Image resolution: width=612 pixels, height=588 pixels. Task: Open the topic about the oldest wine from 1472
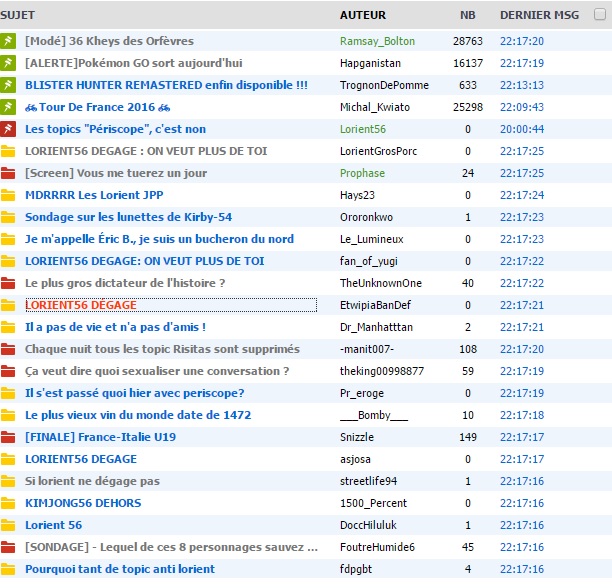click(138, 415)
